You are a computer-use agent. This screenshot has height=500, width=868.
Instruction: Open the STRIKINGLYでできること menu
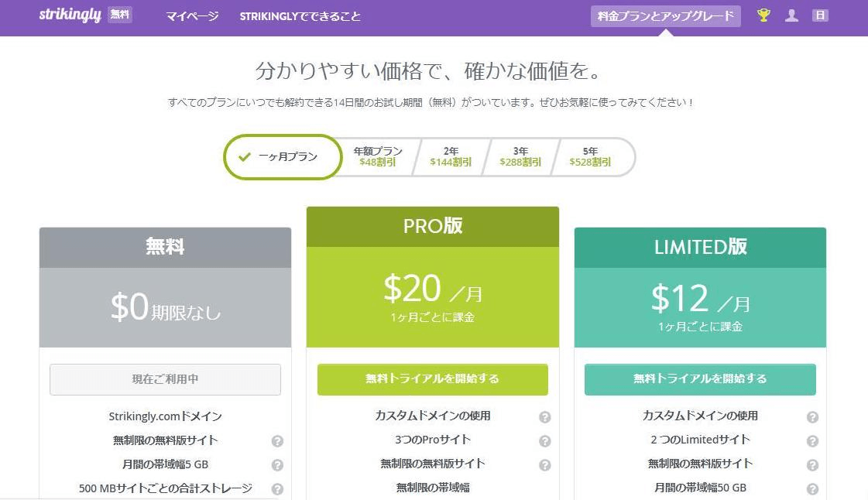[299, 15]
